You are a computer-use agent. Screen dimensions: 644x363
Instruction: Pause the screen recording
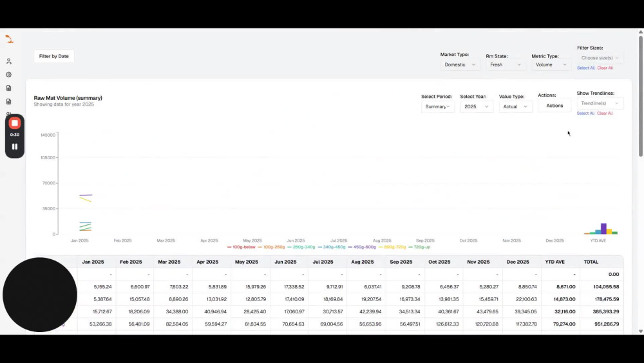point(15,147)
